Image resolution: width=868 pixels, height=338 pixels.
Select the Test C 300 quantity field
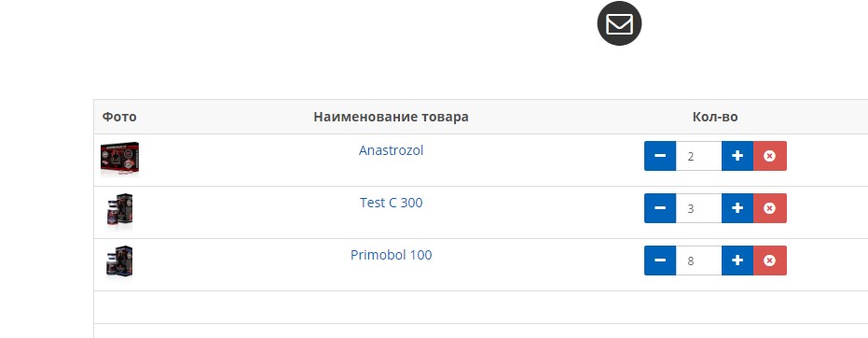698,208
